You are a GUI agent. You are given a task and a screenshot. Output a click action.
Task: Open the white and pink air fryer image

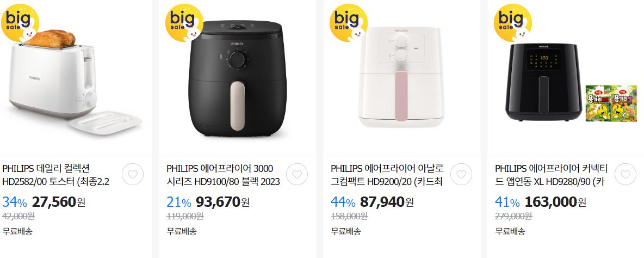(x=401, y=77)
